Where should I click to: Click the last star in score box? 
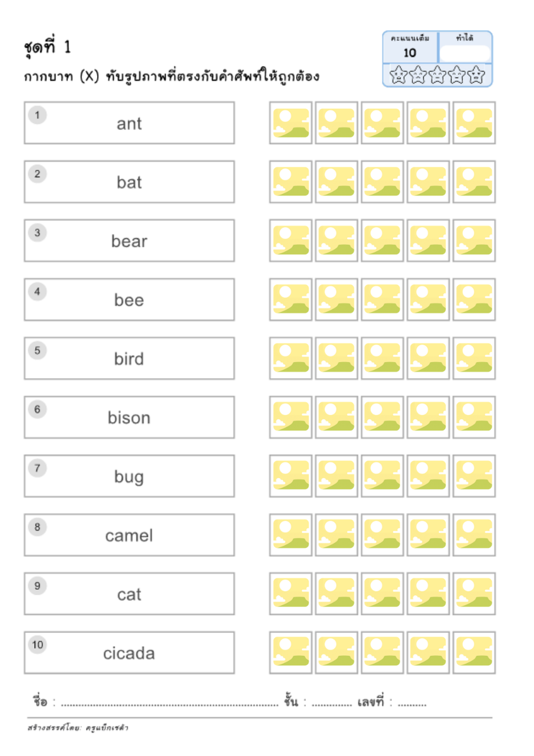[476, 75]
